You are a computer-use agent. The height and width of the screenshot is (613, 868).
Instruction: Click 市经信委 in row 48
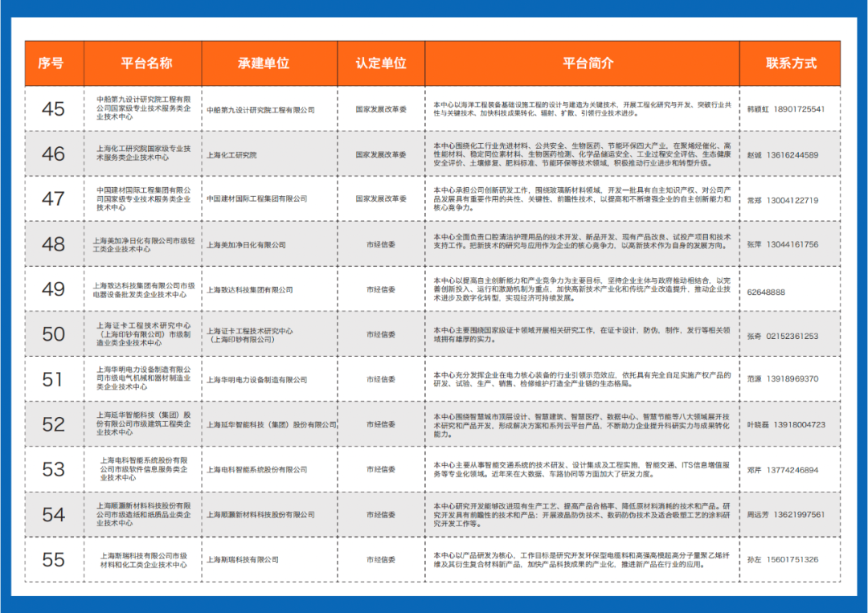[381, 244]
